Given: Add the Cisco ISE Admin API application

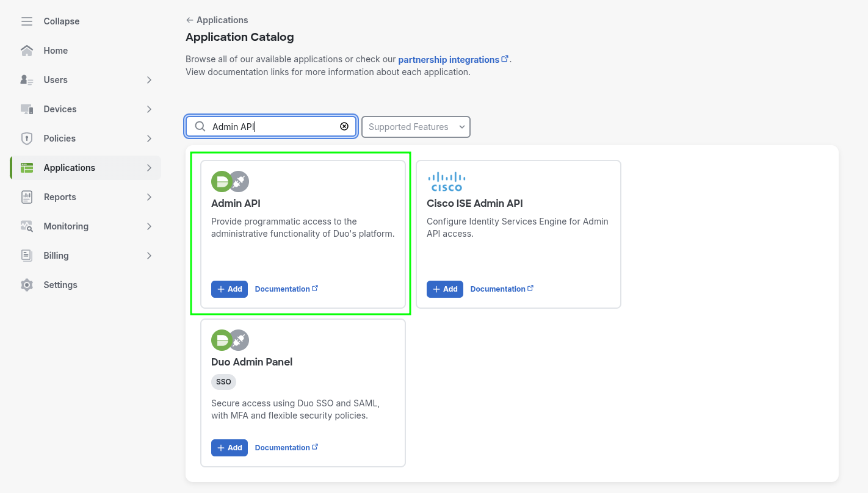Looking at the screenshot, I should [x=445, y=289].
